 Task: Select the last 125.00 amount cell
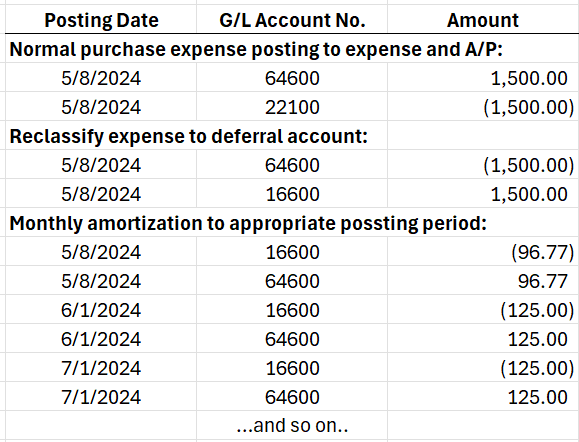[x=483, y=397]
